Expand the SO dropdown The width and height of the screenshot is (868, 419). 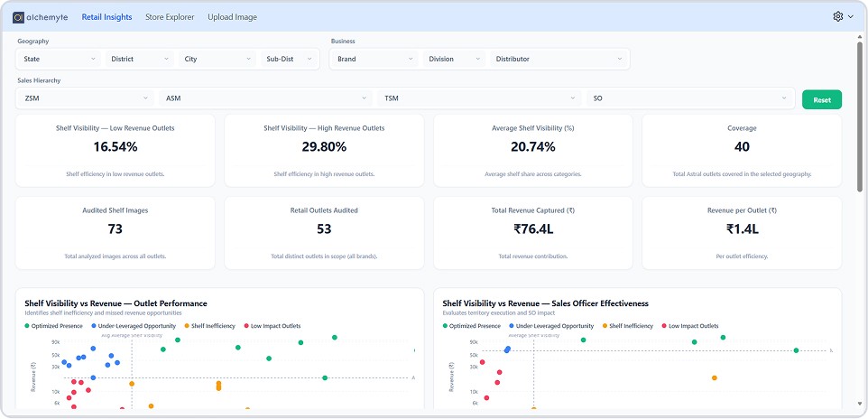point(689,98)
